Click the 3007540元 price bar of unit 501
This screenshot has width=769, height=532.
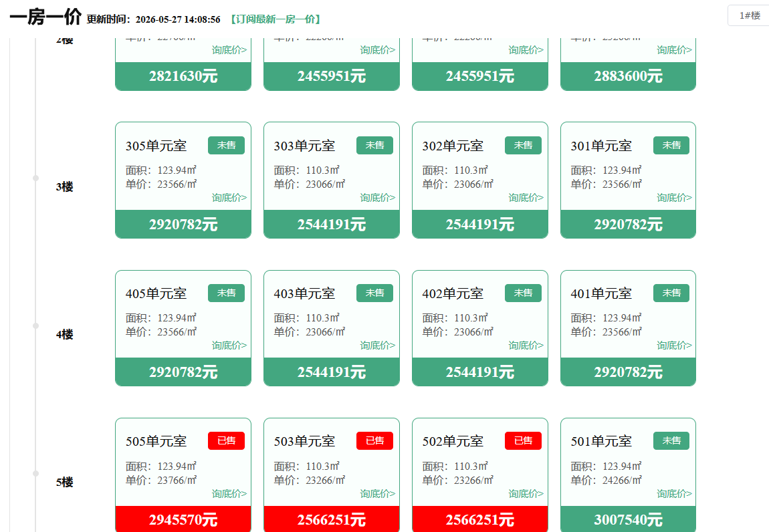click(629, 519)
